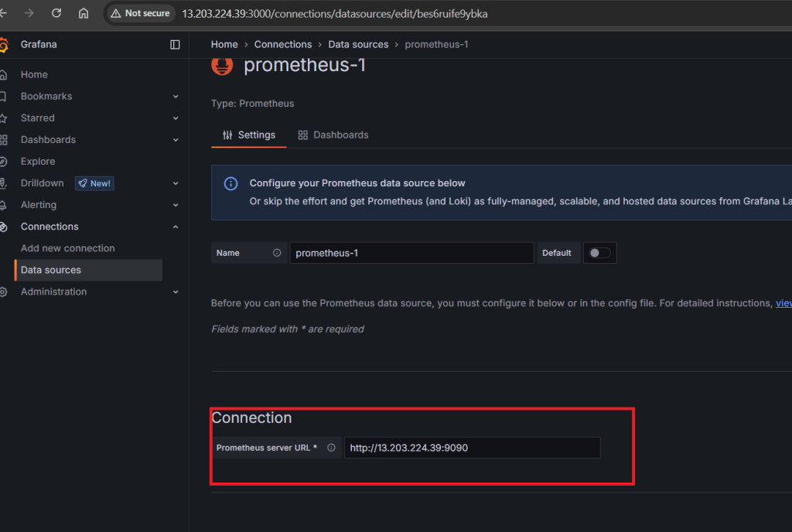Expand the Bookmarks section chevron
The width and height of the screenshot is (792, 532).
coord(176,97)
